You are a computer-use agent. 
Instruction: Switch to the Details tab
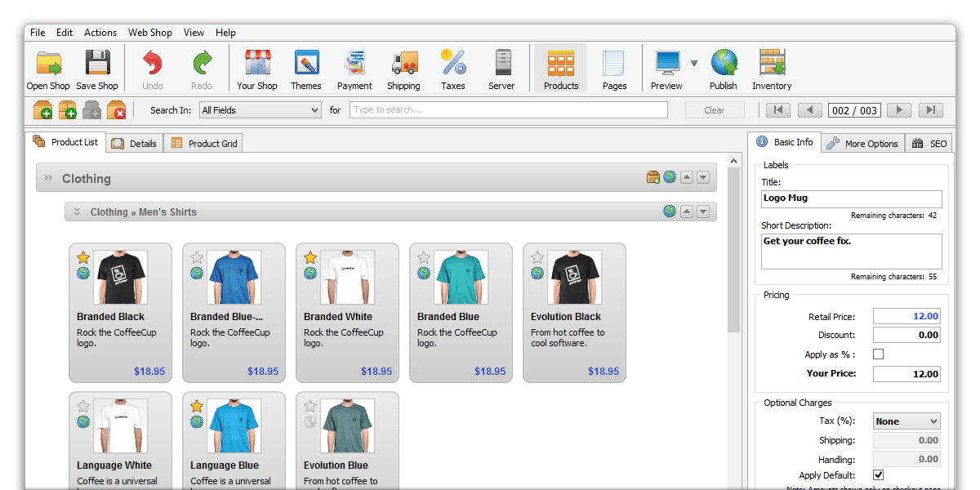134,144
